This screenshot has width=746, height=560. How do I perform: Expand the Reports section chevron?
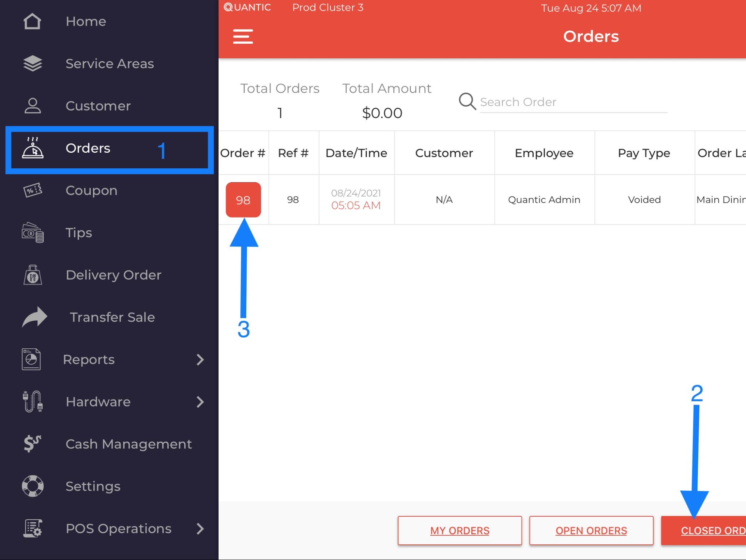point(200,360)
